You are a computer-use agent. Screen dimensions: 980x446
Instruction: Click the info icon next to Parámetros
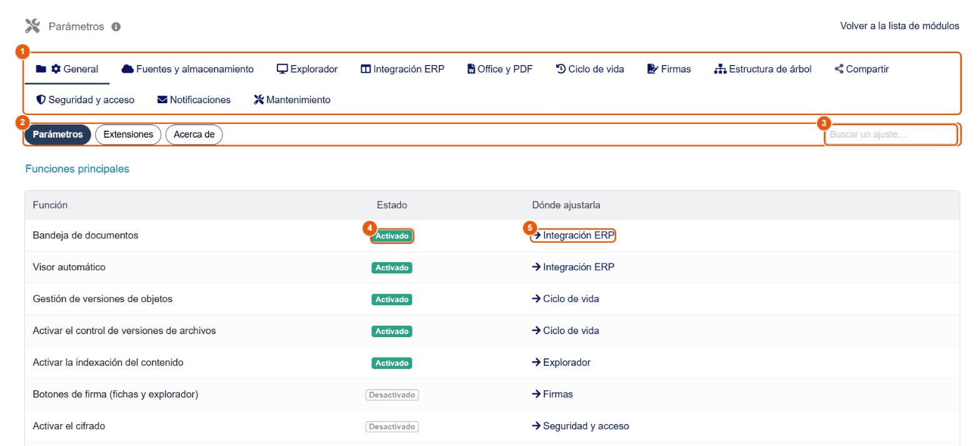tap(116, 27)
